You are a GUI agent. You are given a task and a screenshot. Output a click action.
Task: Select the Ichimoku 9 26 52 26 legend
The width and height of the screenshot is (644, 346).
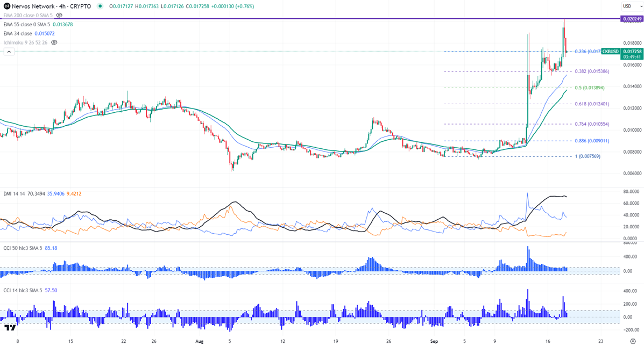coord(25,42)
